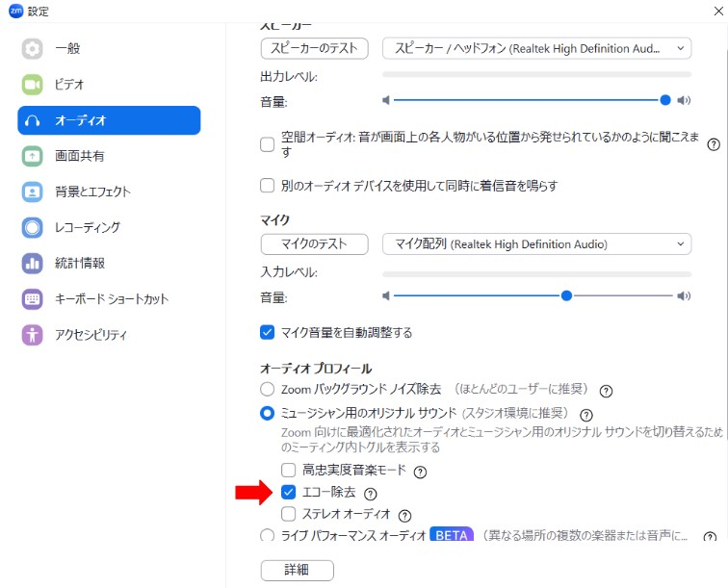Image resolution: width=728 pixels, height=588 pixels.
Task: Select キーボード ショートカット label in sidebar
Action: 112,299
